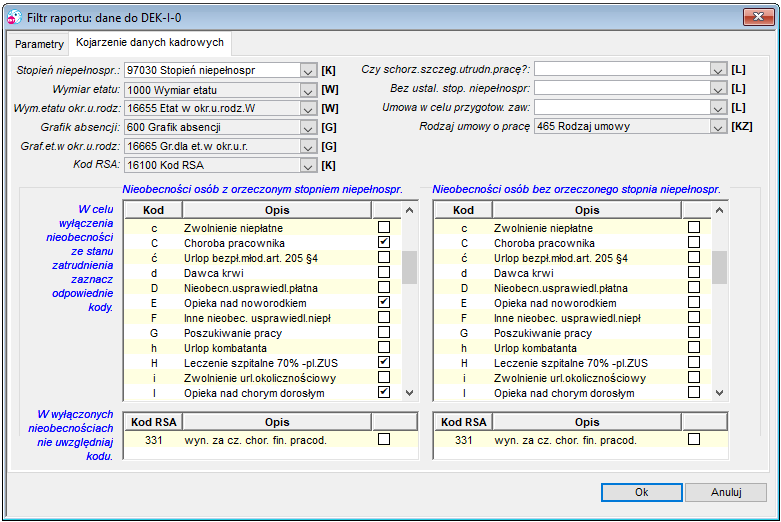Open Czy schorz.szczeg.utrudn.pracę dropdown

(x=718, y=70)
